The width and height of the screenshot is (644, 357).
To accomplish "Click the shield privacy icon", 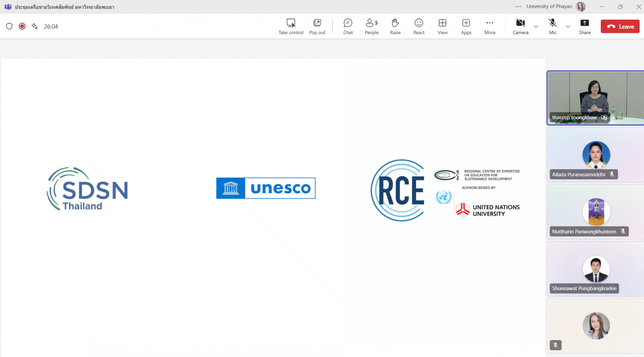I will click(x=9, y=26).
